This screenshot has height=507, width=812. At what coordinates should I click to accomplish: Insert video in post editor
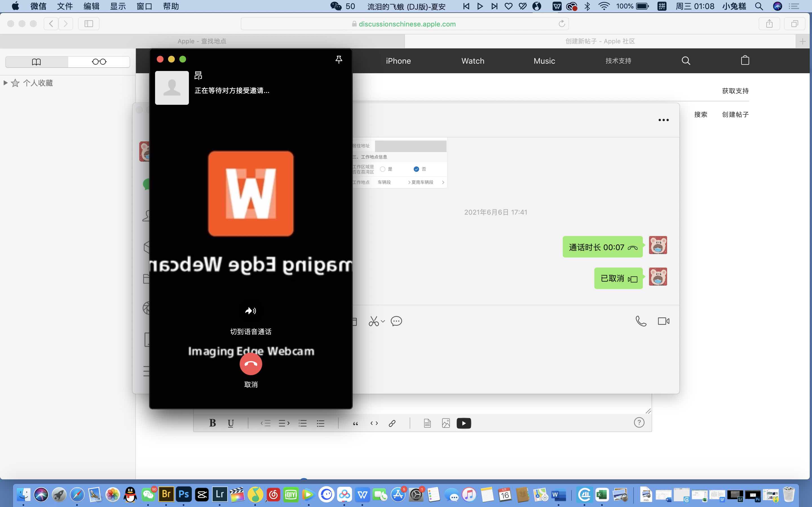(464, 423)
